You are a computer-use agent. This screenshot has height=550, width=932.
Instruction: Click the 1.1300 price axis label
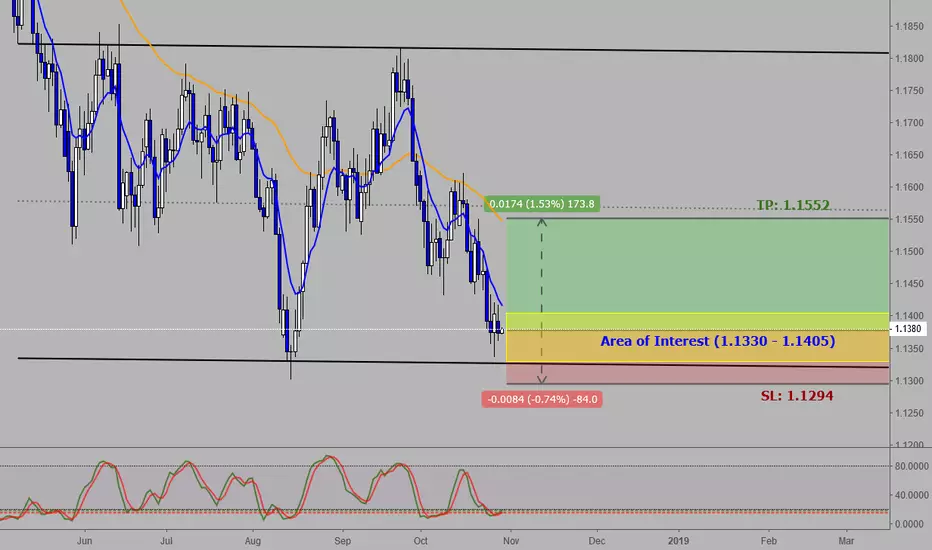[x=909, y=381]
